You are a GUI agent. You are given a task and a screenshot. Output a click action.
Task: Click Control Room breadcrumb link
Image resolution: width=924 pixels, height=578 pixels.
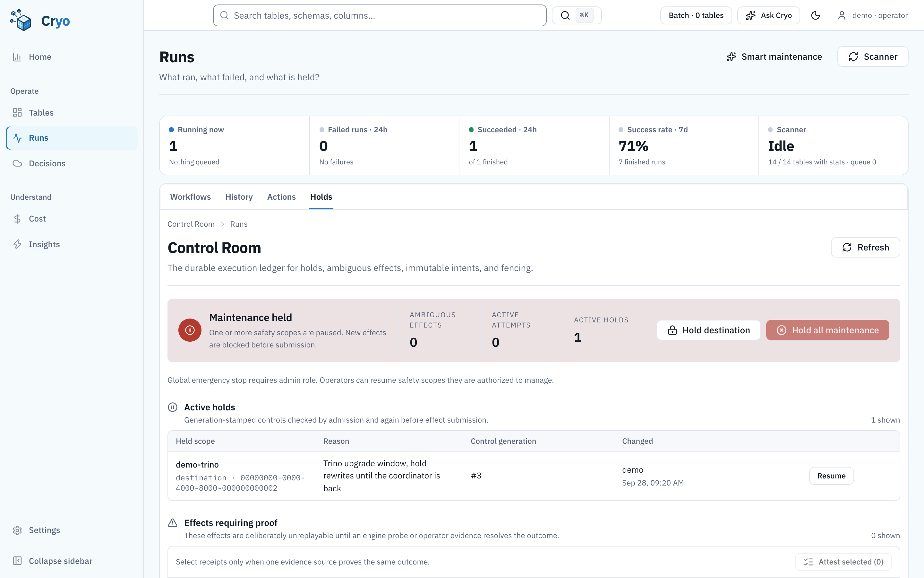[191, 224]
